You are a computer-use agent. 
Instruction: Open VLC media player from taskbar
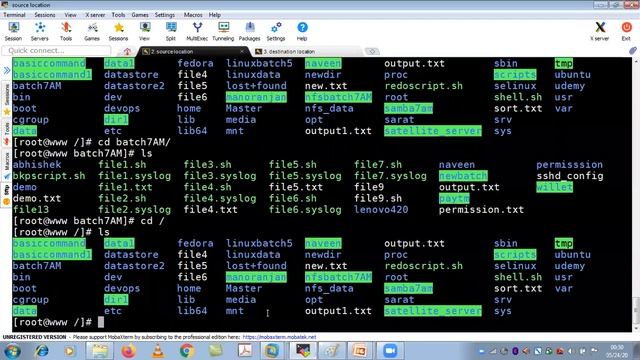pos(158,351)
